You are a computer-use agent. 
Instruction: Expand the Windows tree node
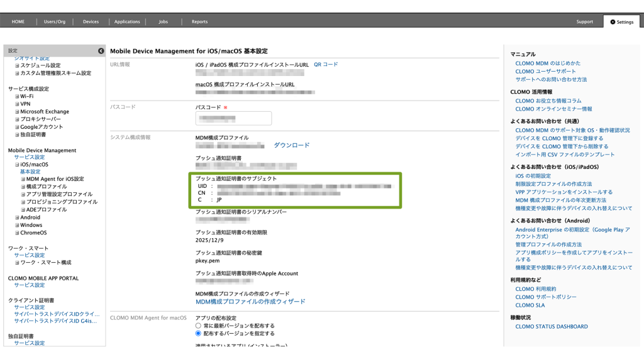(18, 225)
